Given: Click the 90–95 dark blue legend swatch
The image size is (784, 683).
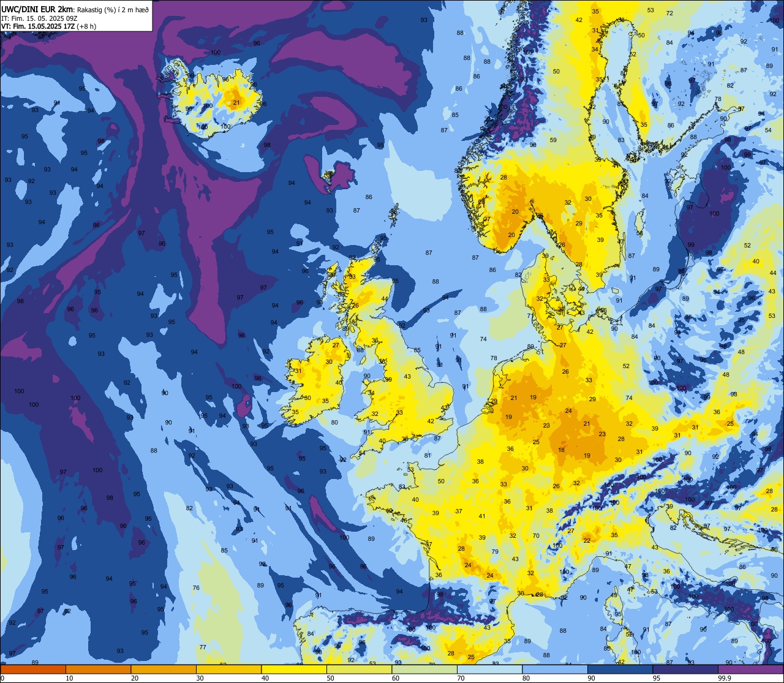Looking at the screenshot, I should 620,669.
